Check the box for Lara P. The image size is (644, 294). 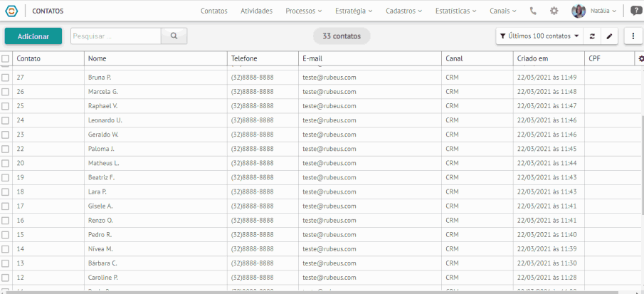point(5,191)
